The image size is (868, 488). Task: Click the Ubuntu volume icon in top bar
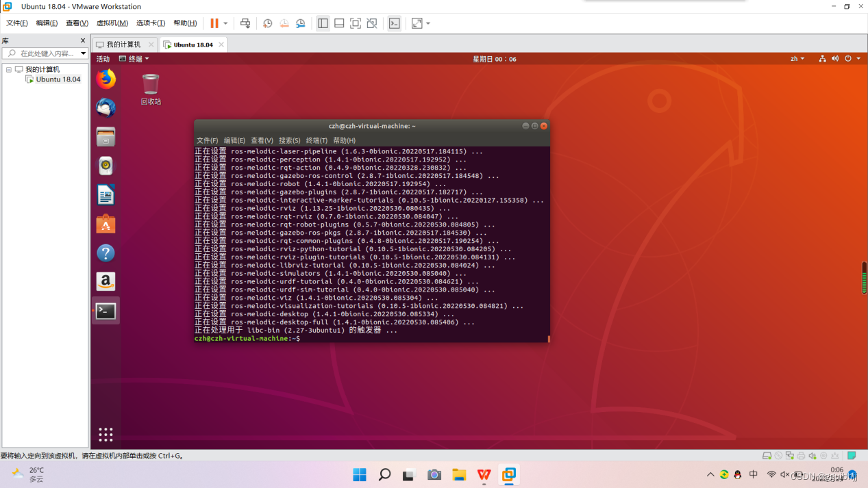[x=834, y=59]
